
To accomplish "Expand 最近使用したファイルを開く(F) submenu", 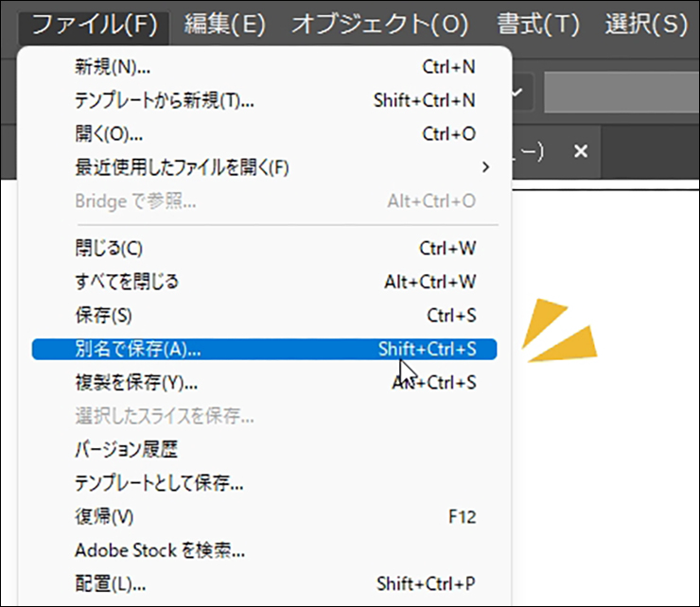I will (182, 167).
